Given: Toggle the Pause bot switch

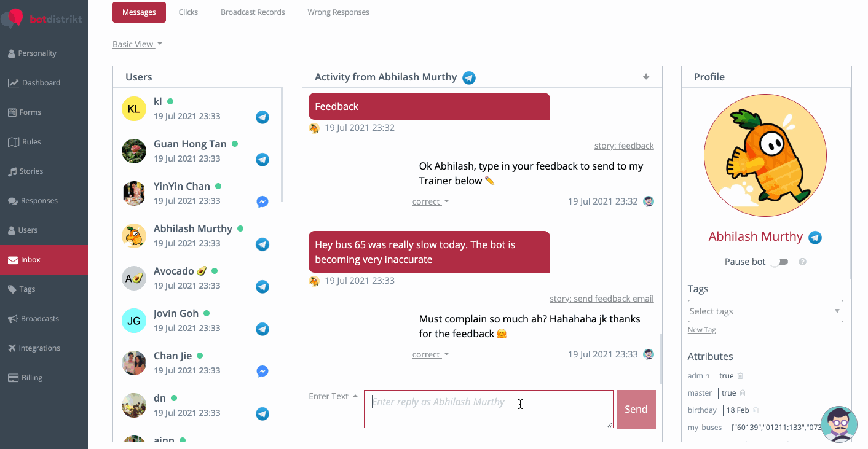Looking at the screenshot, I should tap(779, 262).
